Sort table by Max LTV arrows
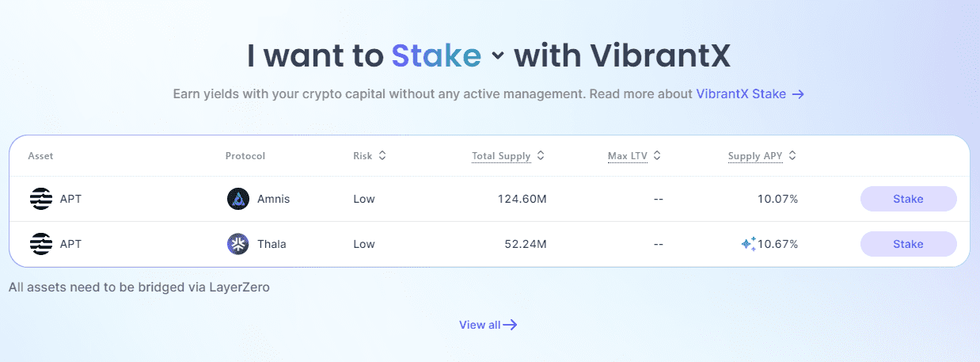 pos(657,156)
